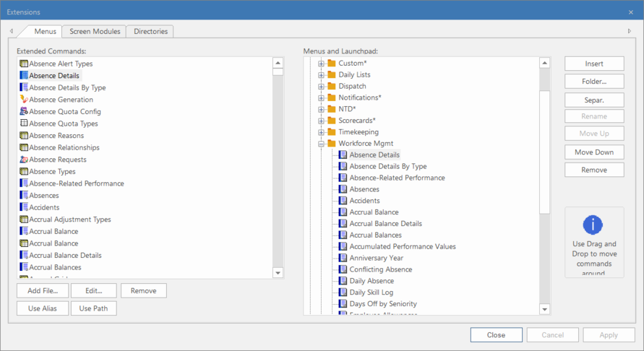Click the Accrual Balance Details icon in Extended Commands
The width and height of the screenshot is (644, 351).
click(24, 255)
